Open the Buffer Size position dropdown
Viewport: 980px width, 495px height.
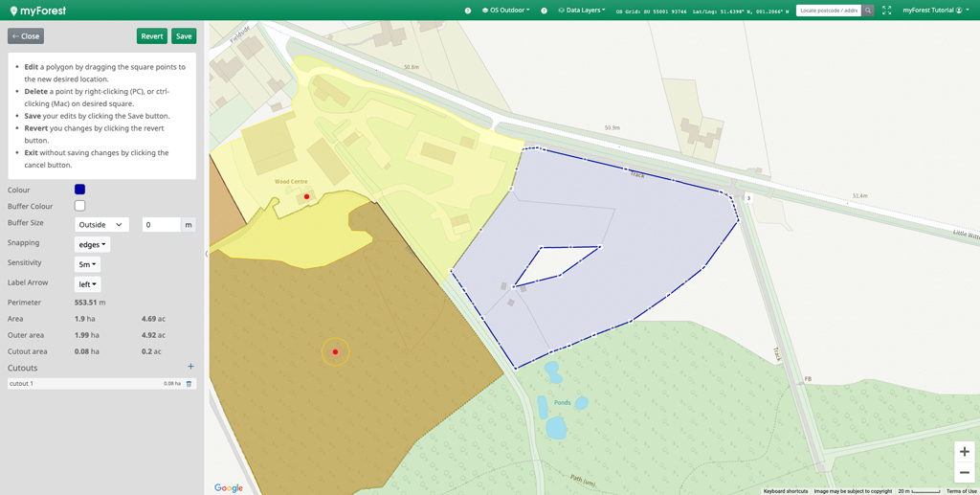(x=101, y=224)
